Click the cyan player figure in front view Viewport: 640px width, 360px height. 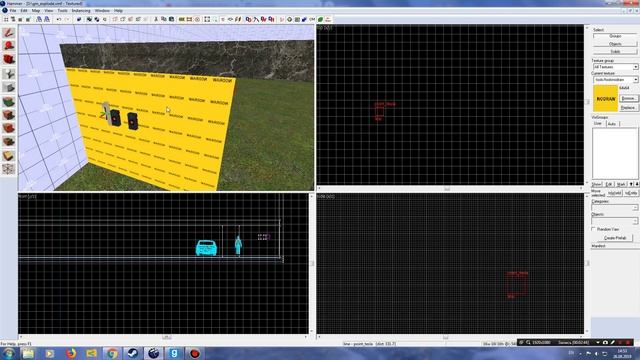pos(238,245)
